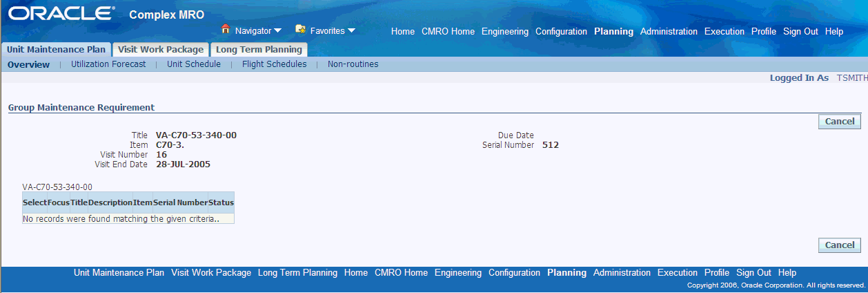Click the footer Planning link
868x293 pixels.
point(566,273)
